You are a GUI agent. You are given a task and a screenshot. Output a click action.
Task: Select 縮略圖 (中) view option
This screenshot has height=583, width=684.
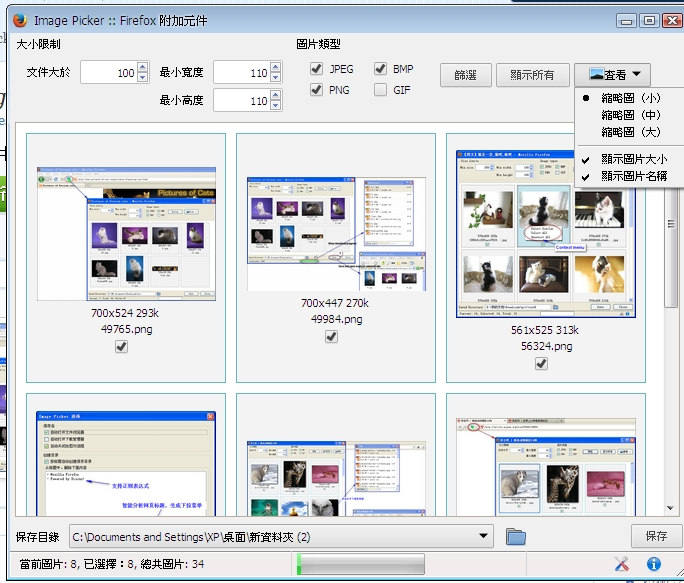(630, 115)
